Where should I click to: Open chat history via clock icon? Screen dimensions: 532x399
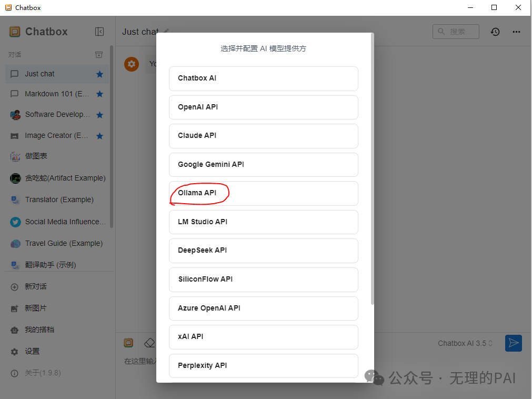[x=495, y=32]
